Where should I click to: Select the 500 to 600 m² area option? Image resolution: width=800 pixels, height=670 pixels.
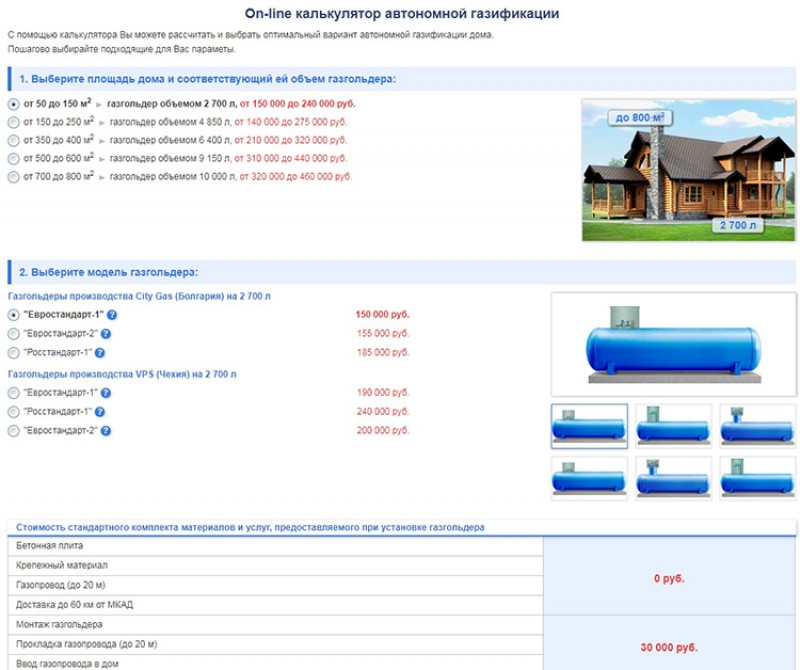13,158
